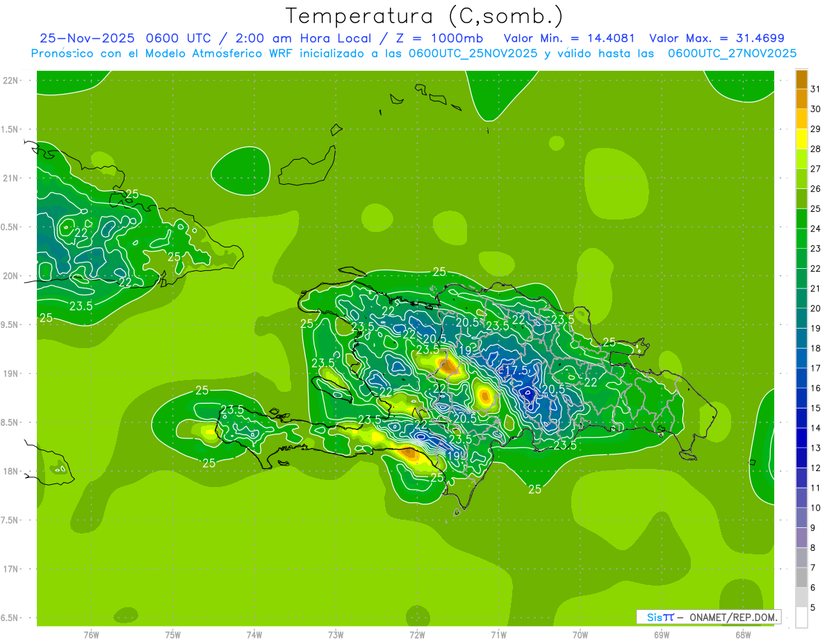Image resolution: width=834 pixels, height=644 pixels.
Task: Click the 'Temperatura (C,somb.)' chart title
Action: tap(425, 16)
